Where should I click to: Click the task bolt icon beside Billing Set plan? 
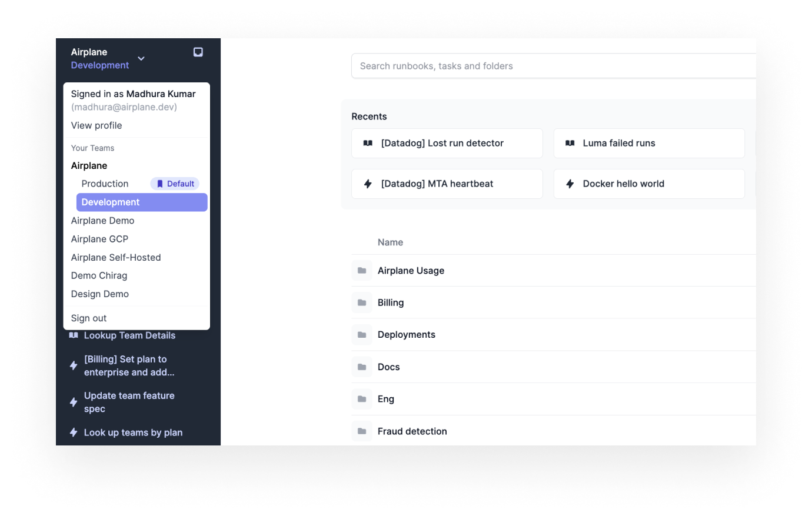click(x=74, y=365)
